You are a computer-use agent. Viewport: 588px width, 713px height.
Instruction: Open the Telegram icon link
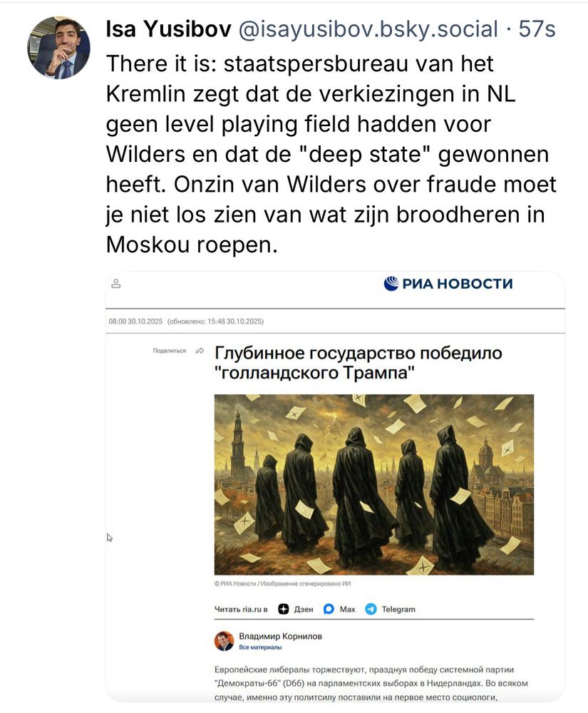pos(371,609)
